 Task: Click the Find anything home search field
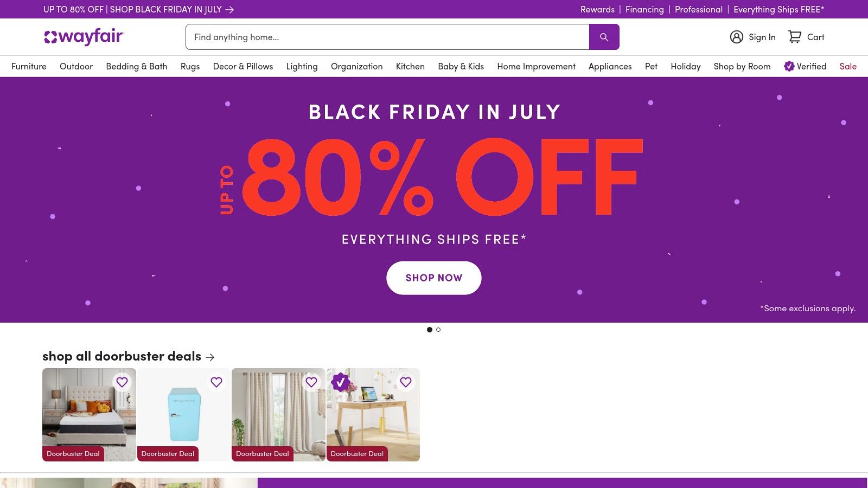[380, 37]
